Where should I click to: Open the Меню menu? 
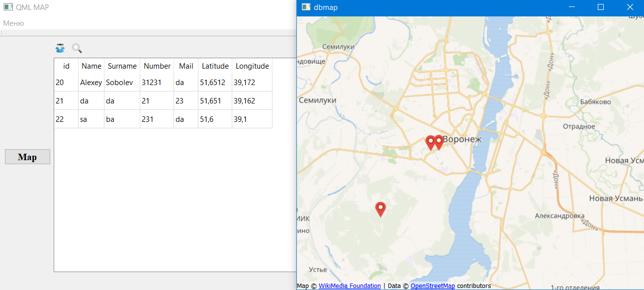click(x=12, y=23)
